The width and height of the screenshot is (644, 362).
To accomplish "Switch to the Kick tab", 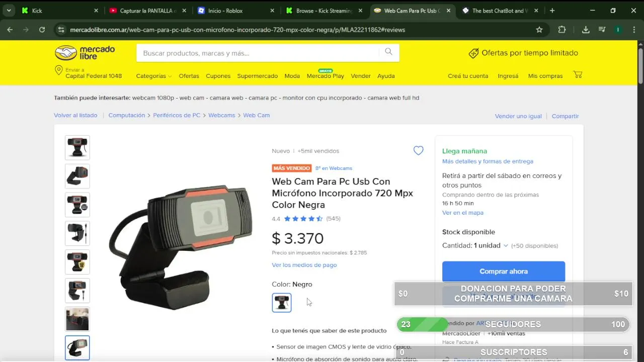I will click(x=60, y=11).
